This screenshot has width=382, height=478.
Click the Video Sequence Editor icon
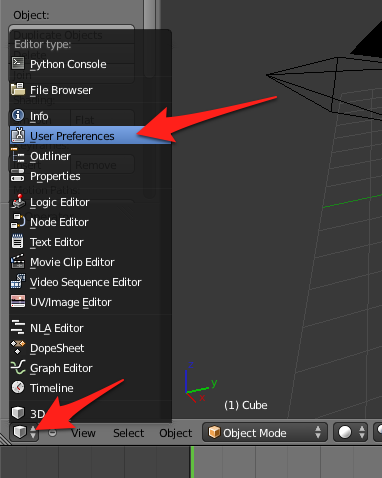click(18, 281)
